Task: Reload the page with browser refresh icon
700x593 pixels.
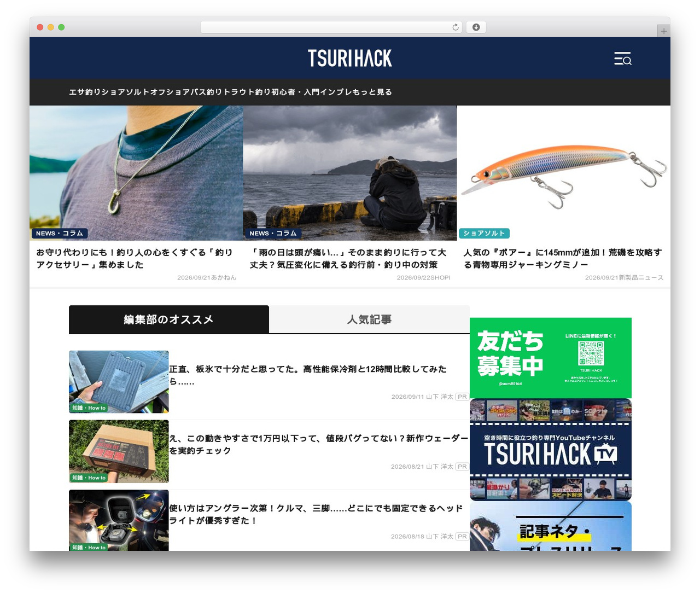Action: [x=456, y=27]
